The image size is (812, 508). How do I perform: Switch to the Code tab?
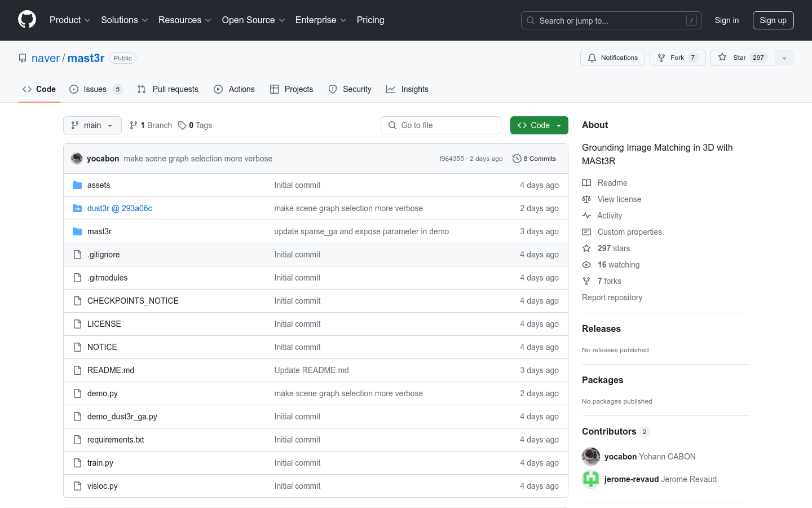point(39,89)
